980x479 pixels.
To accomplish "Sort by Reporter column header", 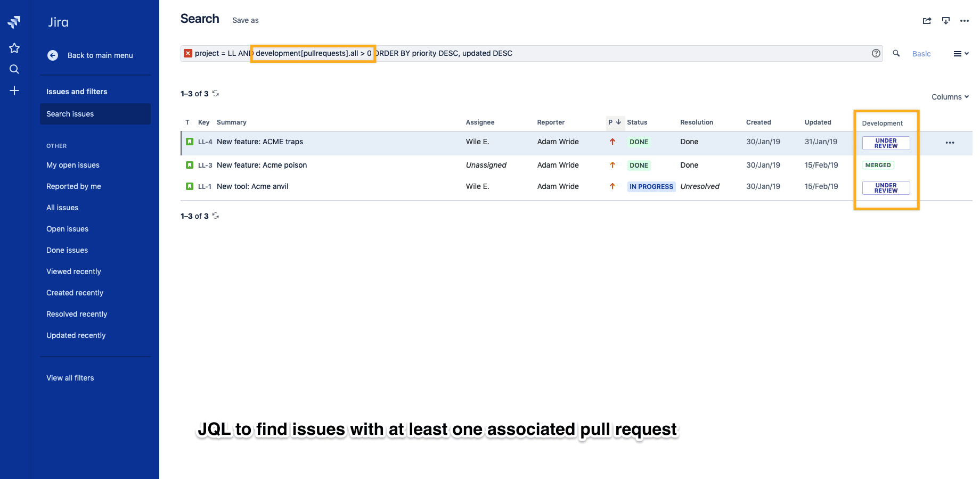I will tap(551, 122).
